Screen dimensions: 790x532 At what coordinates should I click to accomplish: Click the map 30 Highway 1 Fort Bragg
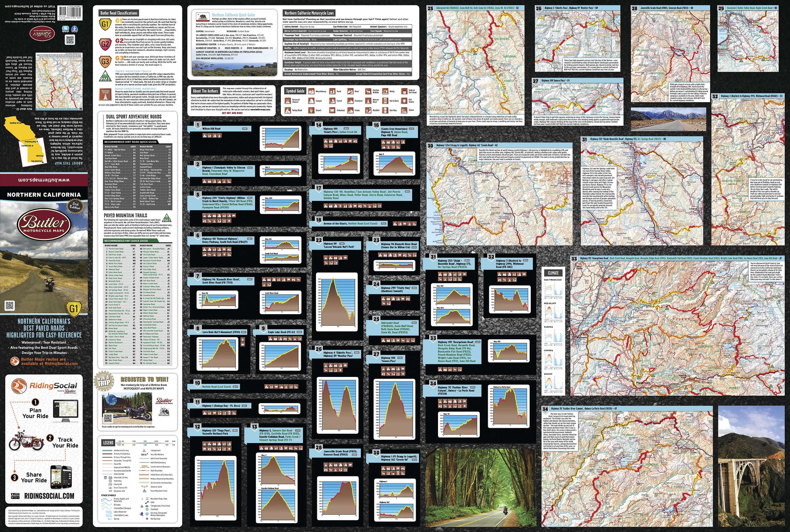(499, 194)
